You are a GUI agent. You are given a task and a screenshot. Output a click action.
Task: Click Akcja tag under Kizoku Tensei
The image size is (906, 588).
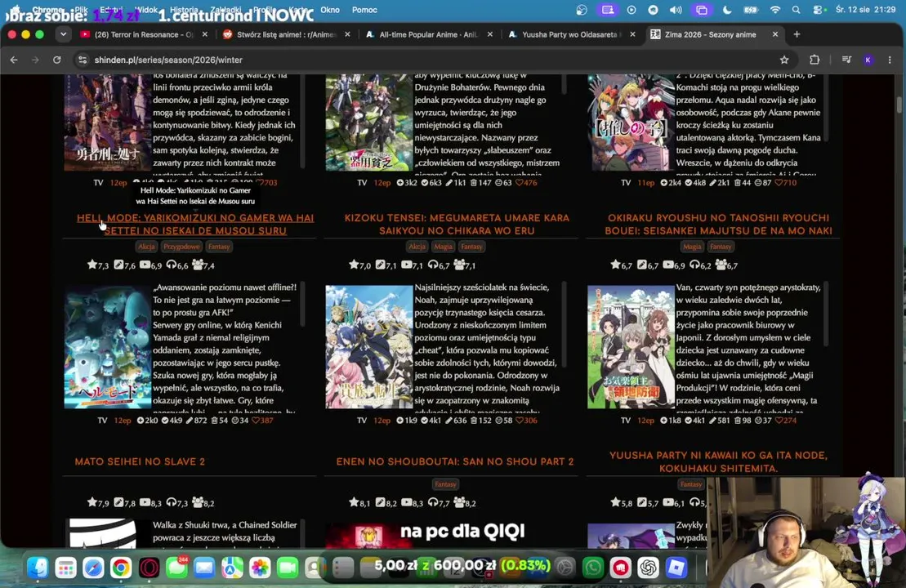tap(417, 247)
